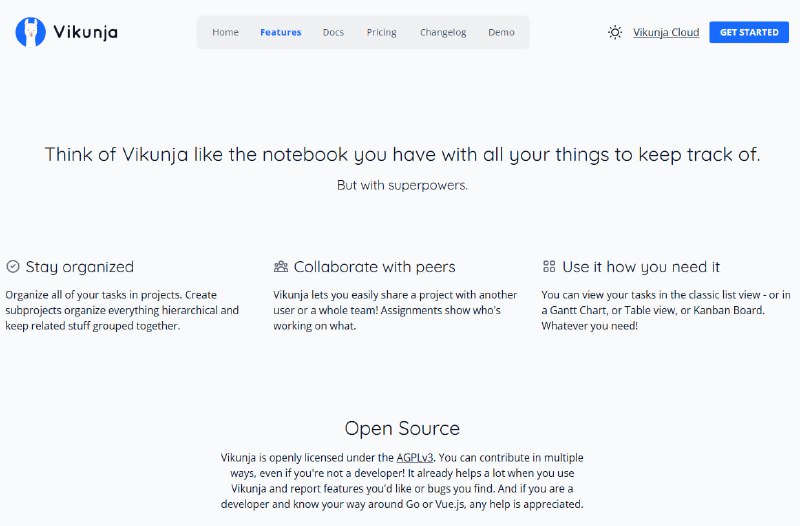Open the Pricing page from navigation
Viewport: 800px width, 526px height.
(381, 32)
